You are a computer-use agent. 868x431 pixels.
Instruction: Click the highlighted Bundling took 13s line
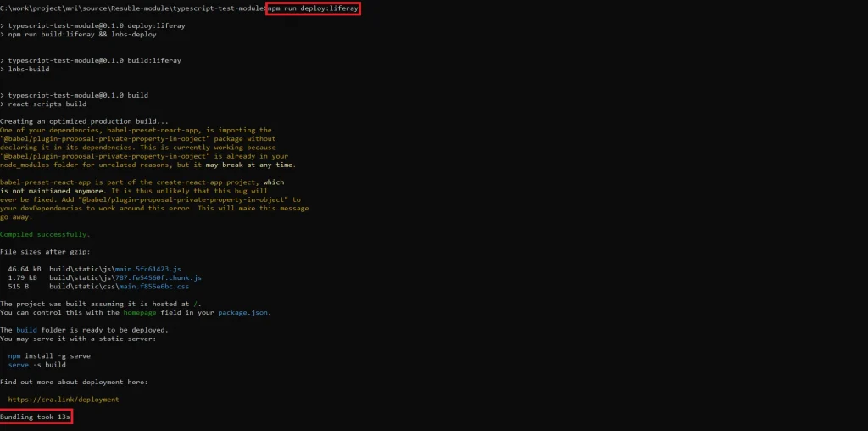pos(36,417)
